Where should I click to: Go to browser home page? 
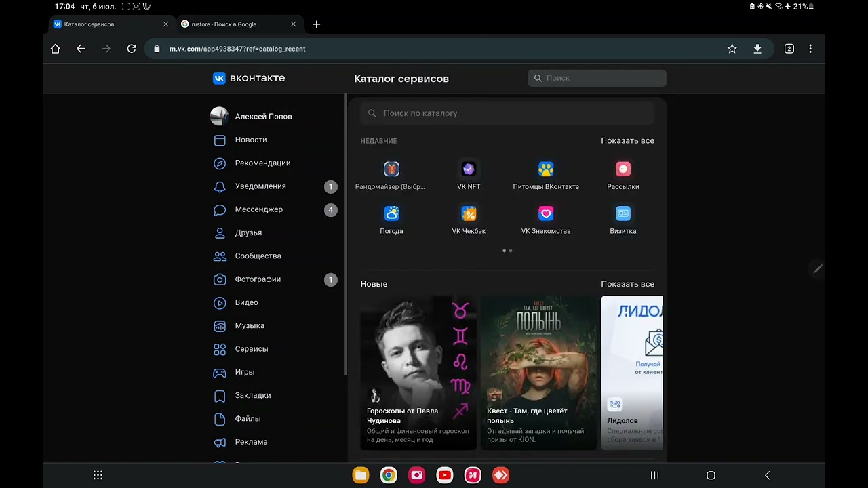pyautogui.click(x=56, y=49)
